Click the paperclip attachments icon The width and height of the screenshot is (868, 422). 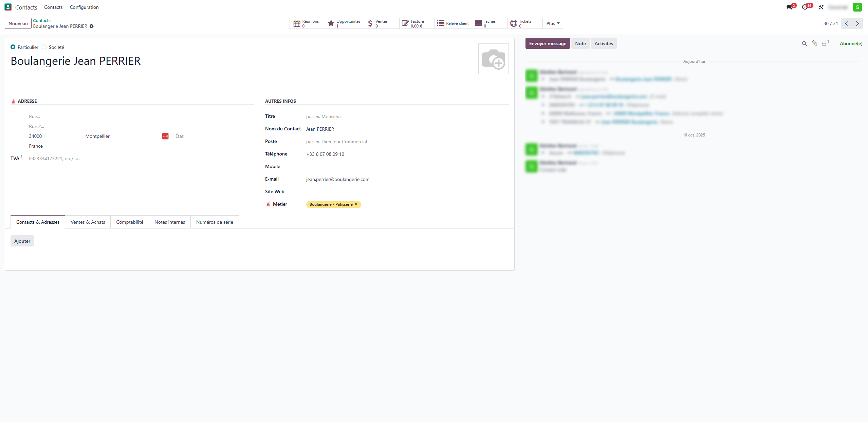[814, 43]
